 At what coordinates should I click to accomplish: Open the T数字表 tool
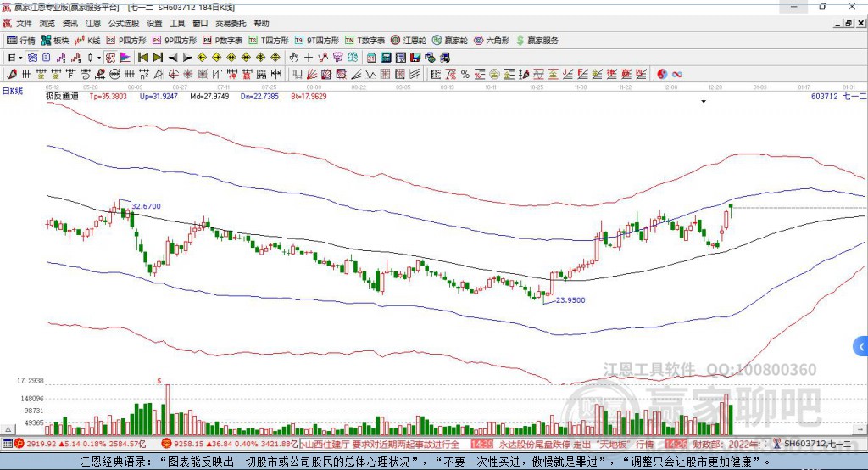tap(364, 41)
